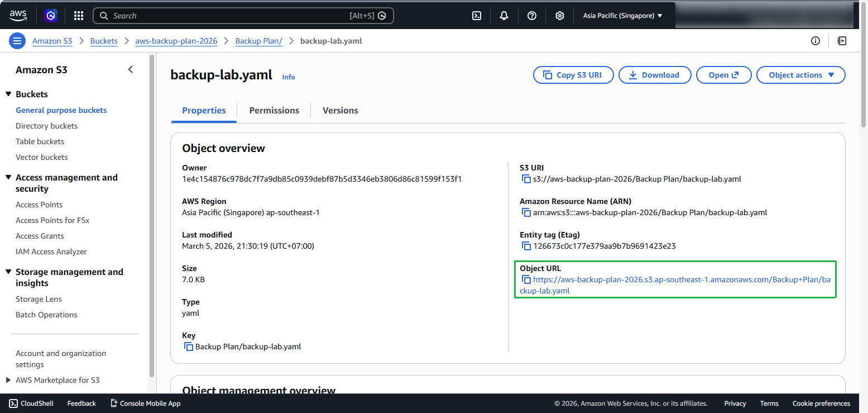Click the Amazon Q icon in search bar
The height and width of the screenshot is (413, 868).
382,16
